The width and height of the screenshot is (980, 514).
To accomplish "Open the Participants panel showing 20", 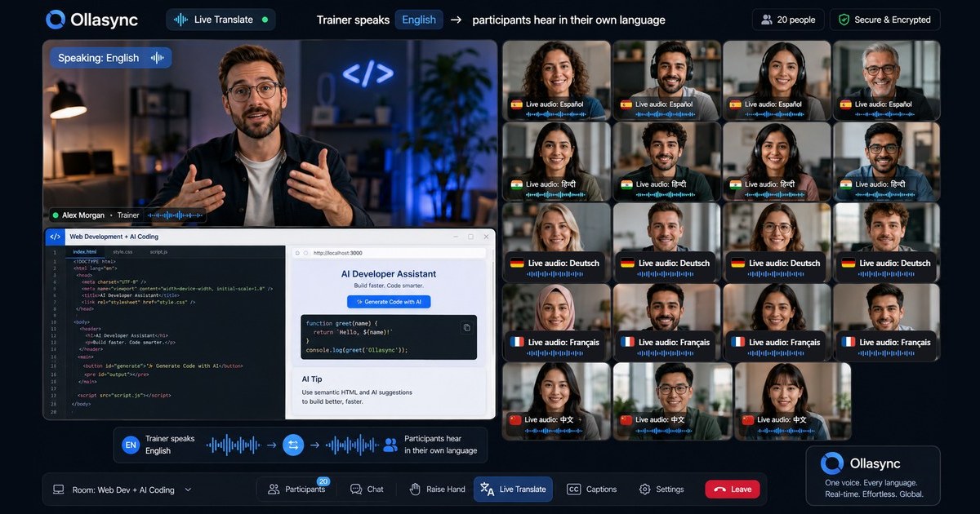I will [297, 490].
